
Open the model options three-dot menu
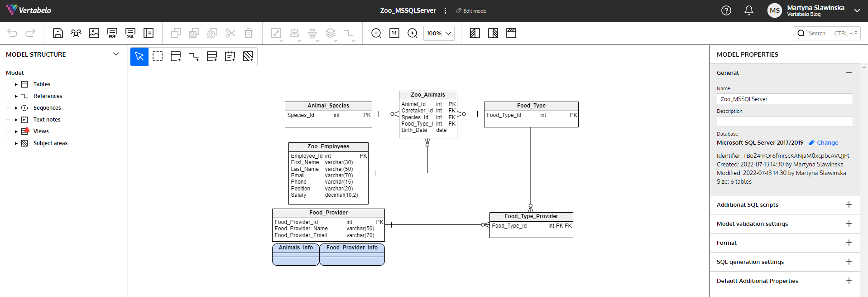[445, 10]
